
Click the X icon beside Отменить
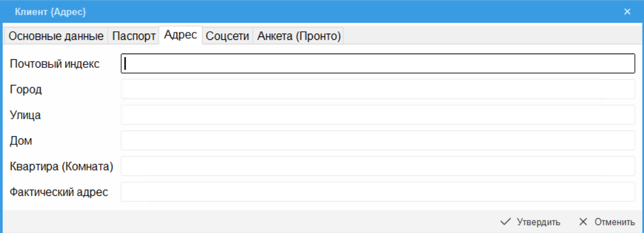click(583, 222)
